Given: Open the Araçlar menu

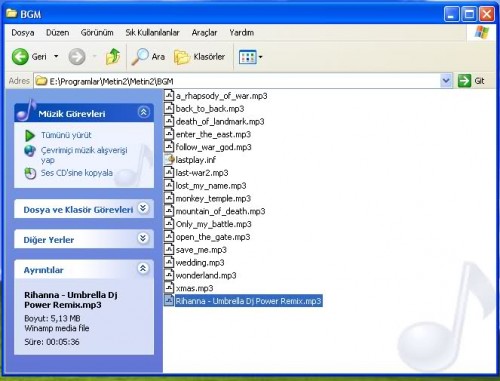Looking at the screenshot, I should [x=204, y=33].
